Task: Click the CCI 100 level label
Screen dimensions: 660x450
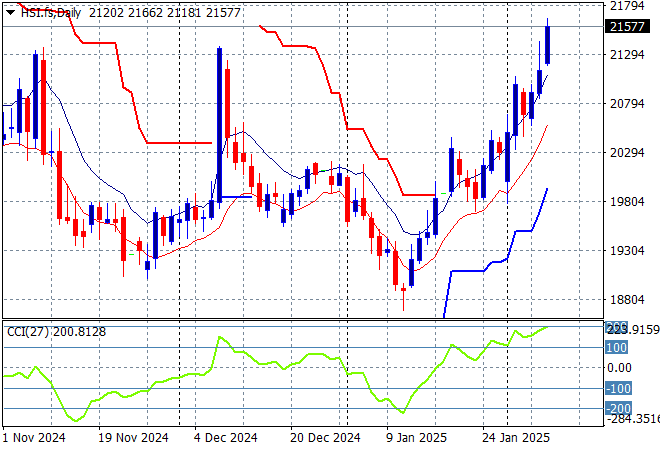Action: pos(617,348)
